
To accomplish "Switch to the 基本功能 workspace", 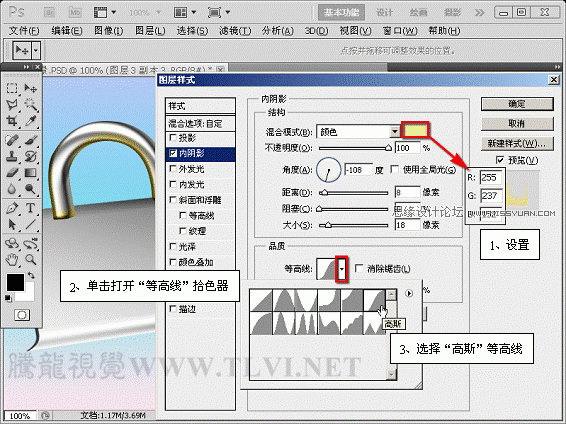I will point(341,13).
